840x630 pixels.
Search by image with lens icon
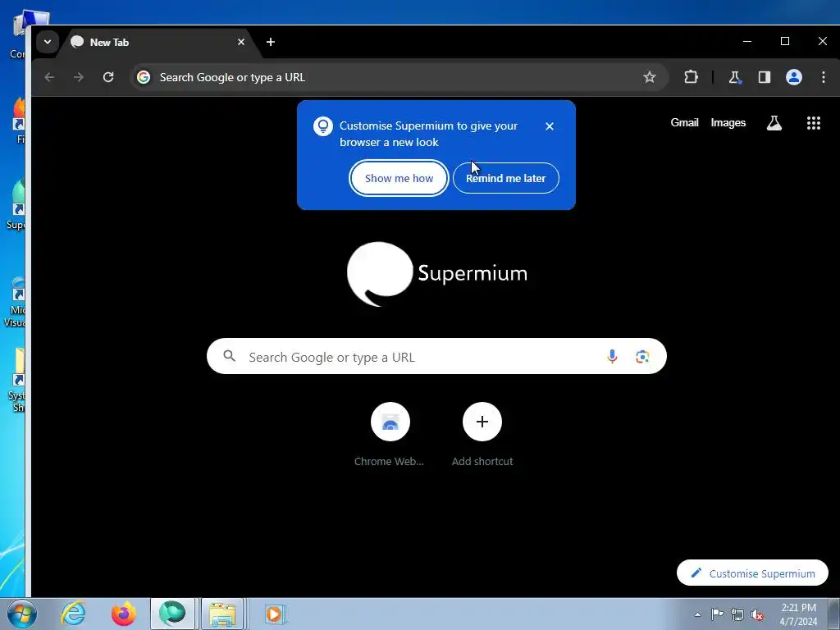click(642, 357)
